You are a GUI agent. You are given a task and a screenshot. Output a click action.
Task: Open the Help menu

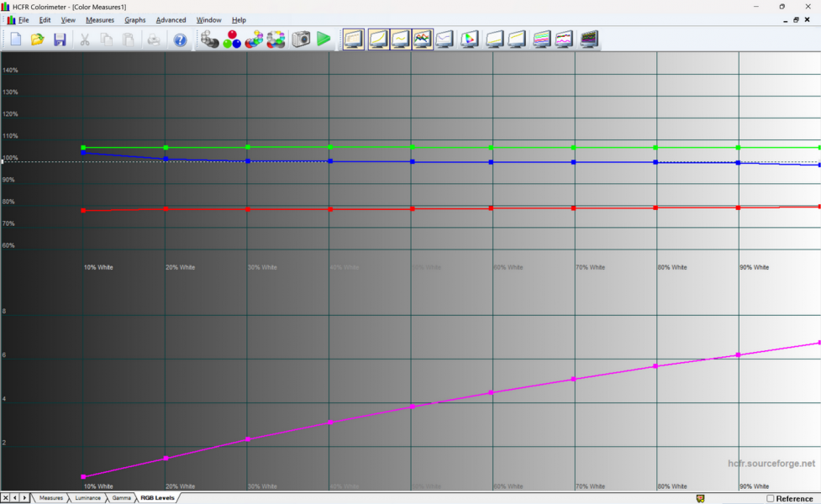239,20
